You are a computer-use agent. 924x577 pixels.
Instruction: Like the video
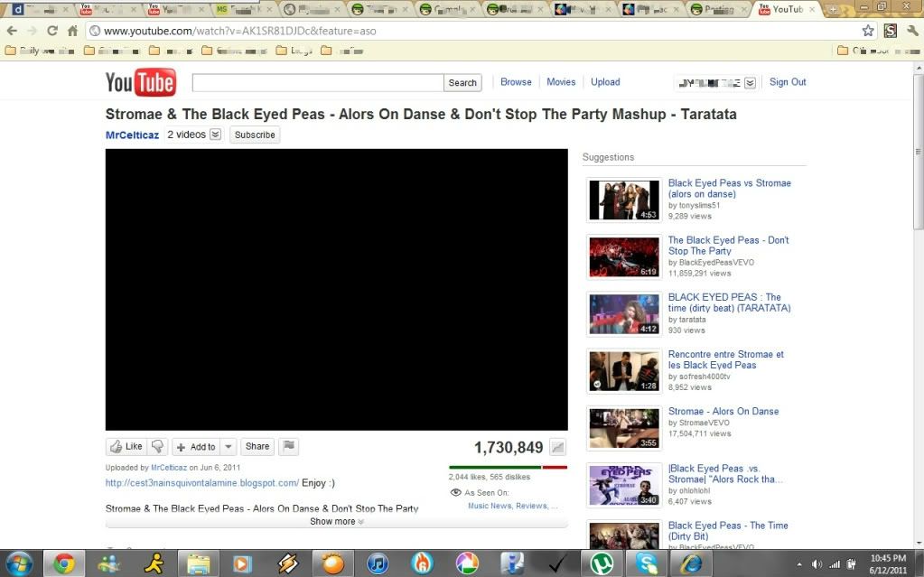[x=126, y=446]
